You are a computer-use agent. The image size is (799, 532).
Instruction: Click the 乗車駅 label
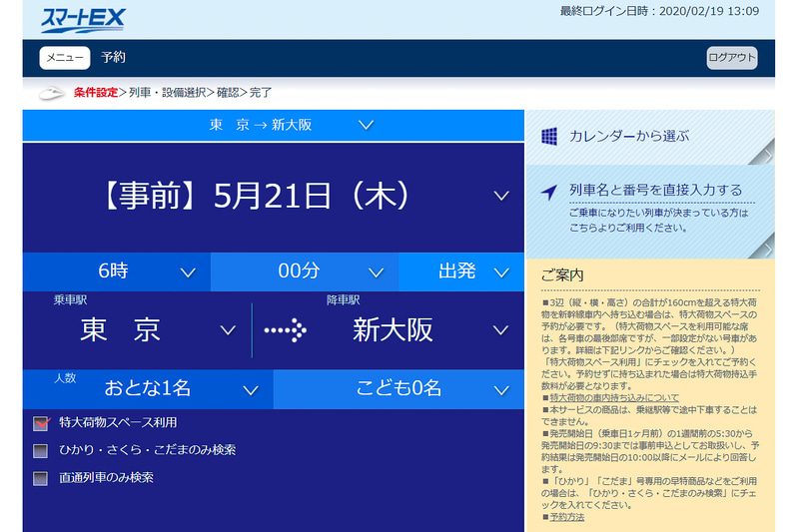[70, 300]
